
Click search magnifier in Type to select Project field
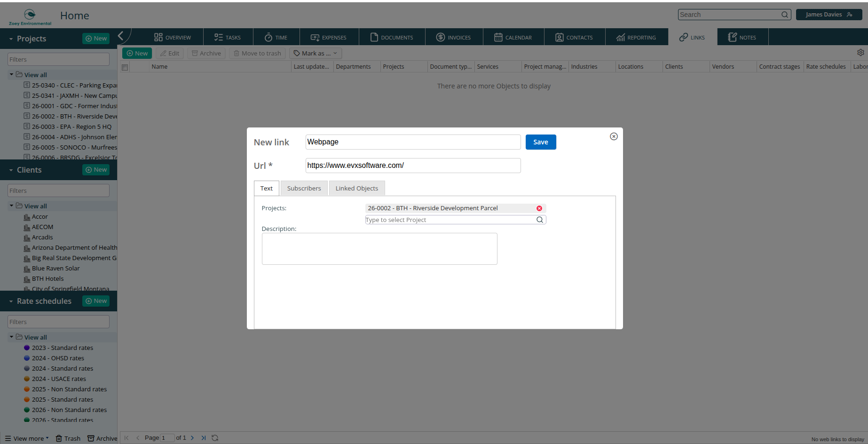tap(540, 220)
